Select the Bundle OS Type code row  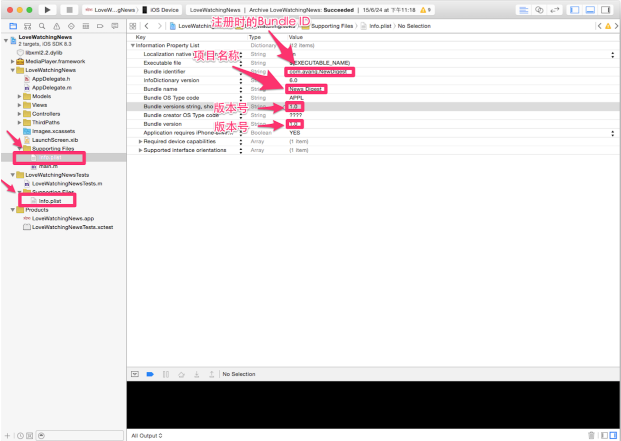click(372, 98)
